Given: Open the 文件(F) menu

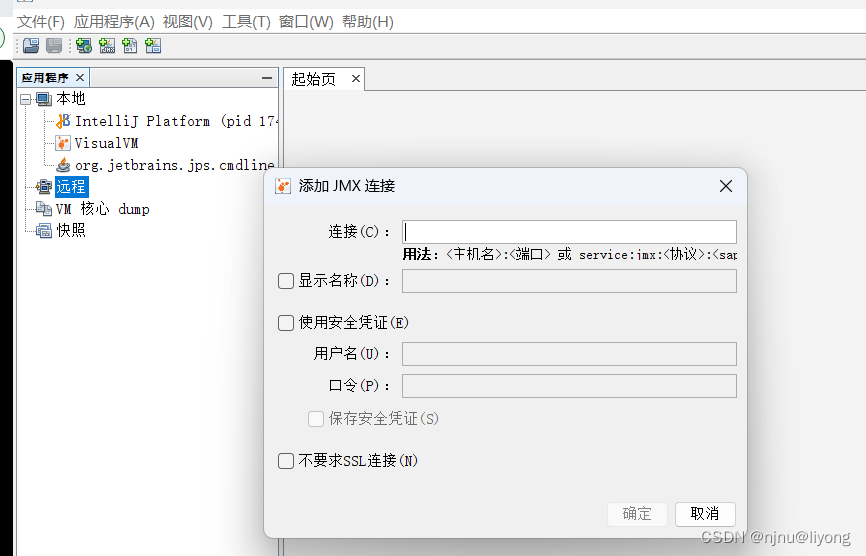Looking at the screenshot, I should point(40,22).
